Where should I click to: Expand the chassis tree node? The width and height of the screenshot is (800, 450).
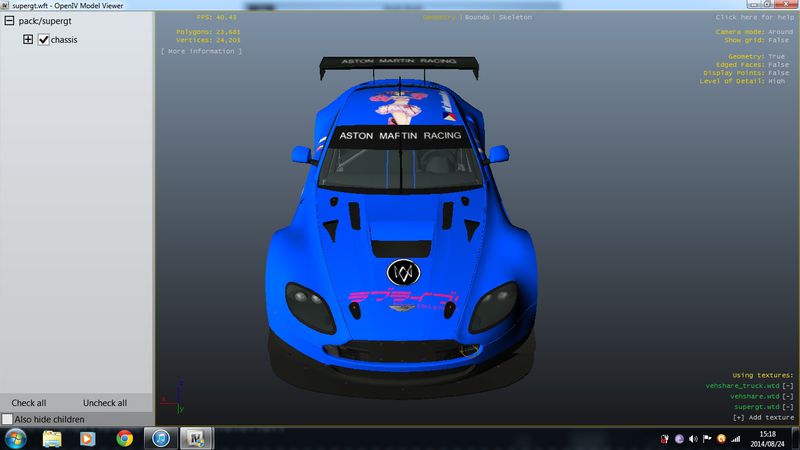(x=28, y=39)
